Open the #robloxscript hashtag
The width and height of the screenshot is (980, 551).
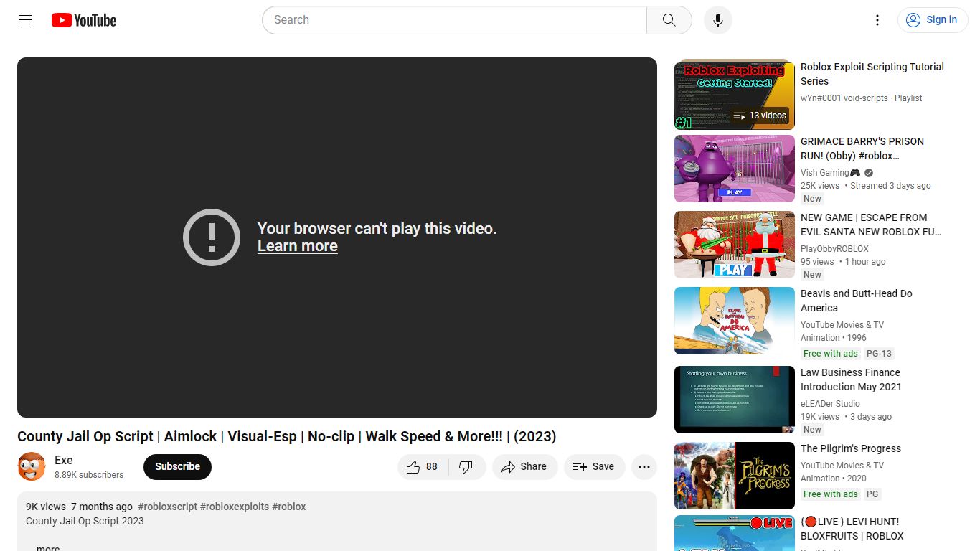pyautogui.click(x=167, y=507)
